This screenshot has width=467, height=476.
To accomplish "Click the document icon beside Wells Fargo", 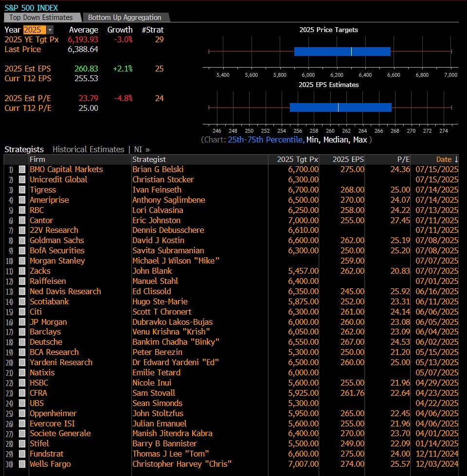I will coord(22,464).
